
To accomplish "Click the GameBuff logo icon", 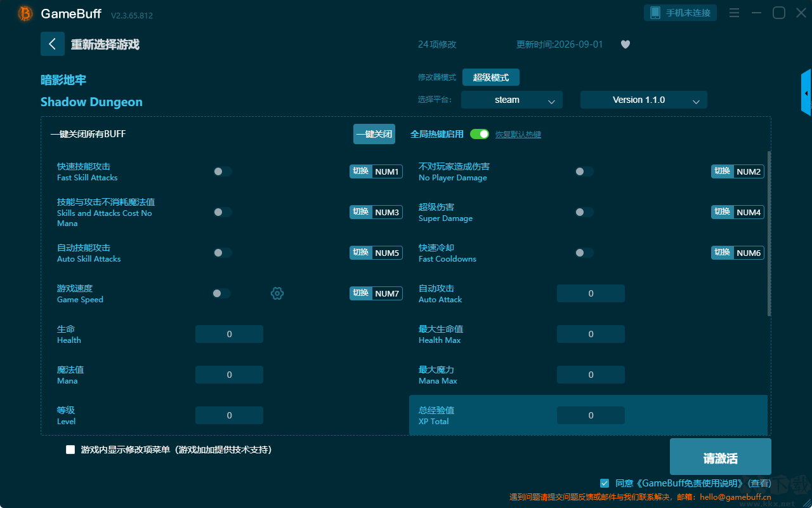I will click(x=25, y=13).
